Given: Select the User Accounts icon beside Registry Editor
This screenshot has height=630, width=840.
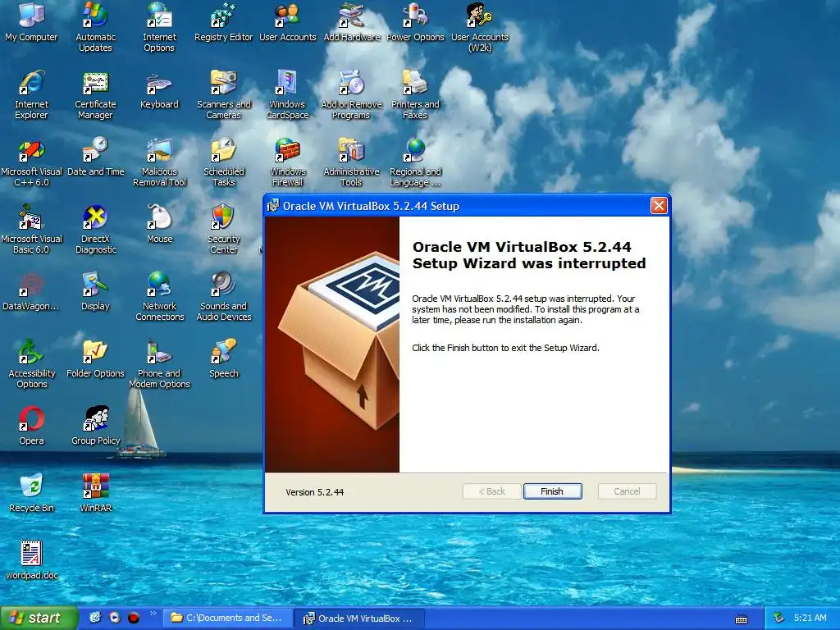Looking at the screenshot, I should point(288,22).
